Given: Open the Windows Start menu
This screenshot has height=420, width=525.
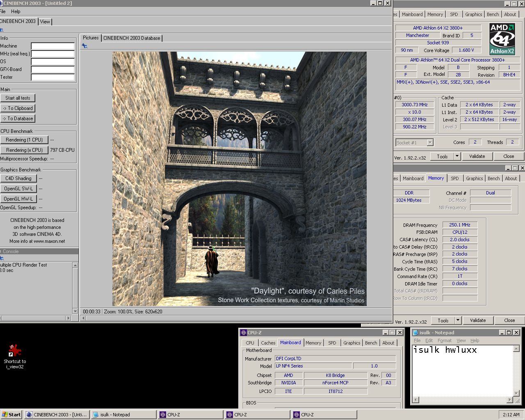Looking at the screenshot, I should (11, 415).
